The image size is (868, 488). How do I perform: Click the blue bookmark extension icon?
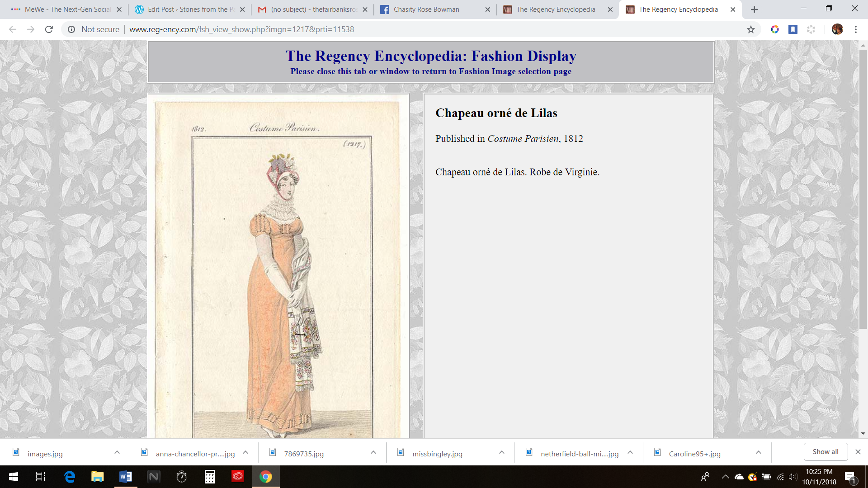pos(793,29)
